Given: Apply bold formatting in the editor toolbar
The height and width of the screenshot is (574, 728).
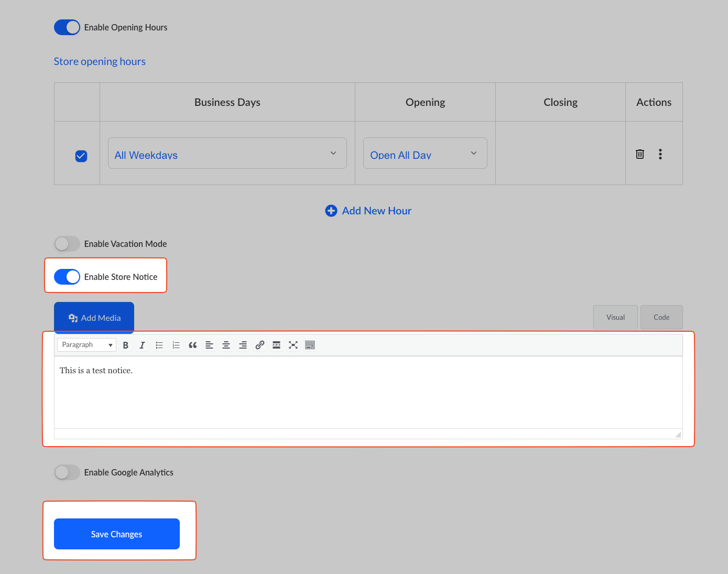Looking at the screenshot, I should point(126,345).
